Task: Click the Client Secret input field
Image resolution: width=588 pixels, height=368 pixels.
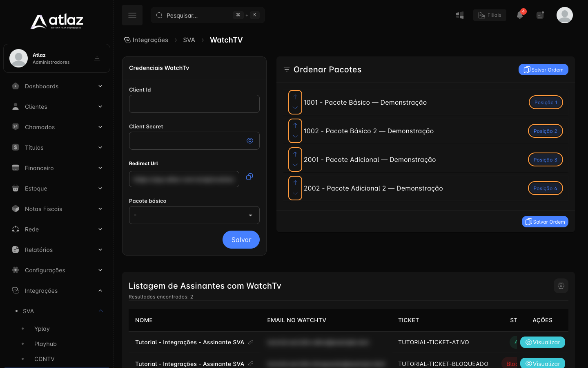Action: click(194, 141)
